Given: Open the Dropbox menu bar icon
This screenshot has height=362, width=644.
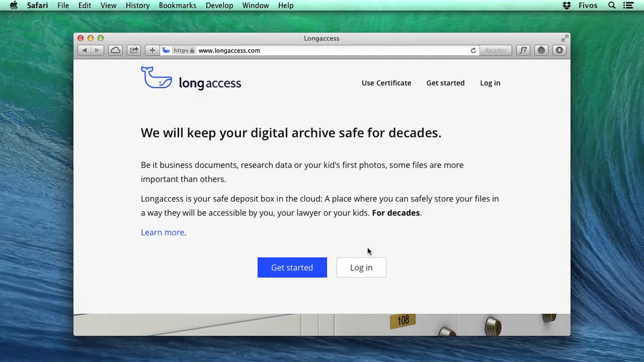Looking at the screenshot, I should [x=567, y=5].
